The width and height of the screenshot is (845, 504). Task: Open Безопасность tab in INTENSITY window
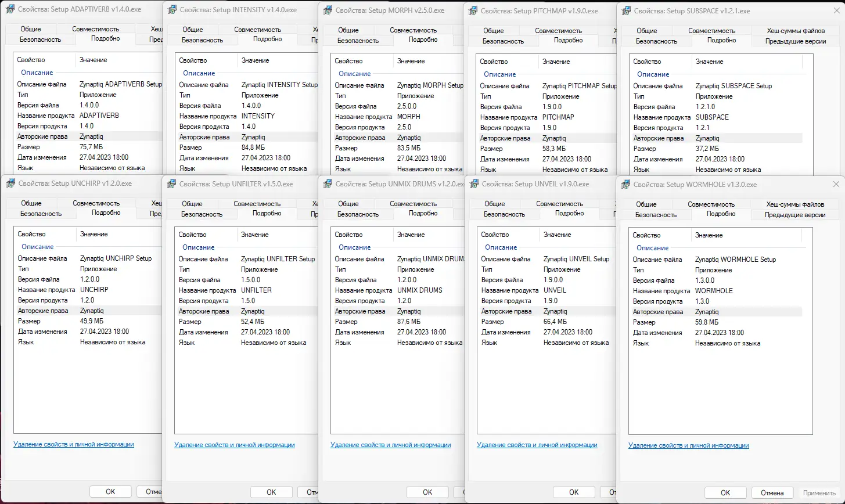pos(203,40)
